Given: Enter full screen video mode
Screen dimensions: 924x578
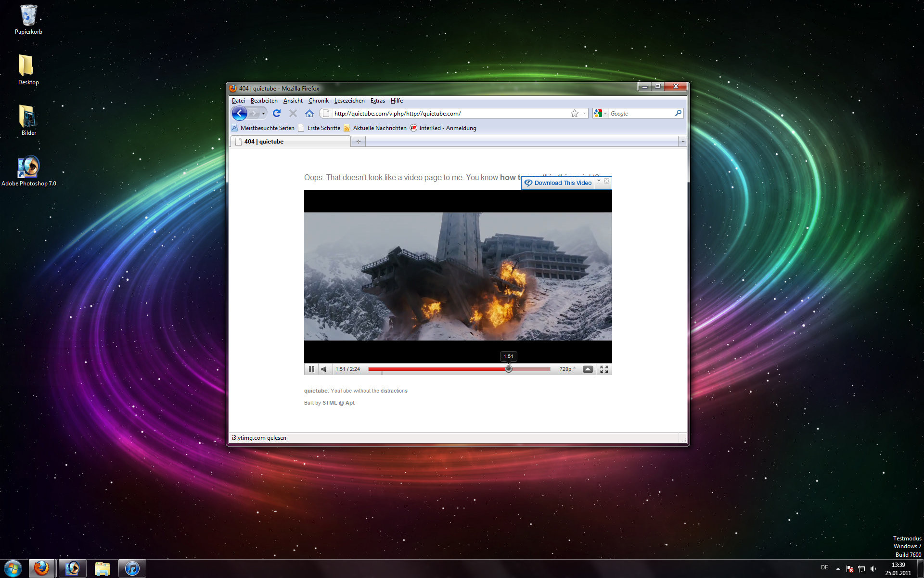Looking at the screenshot, I should point(604,369).
